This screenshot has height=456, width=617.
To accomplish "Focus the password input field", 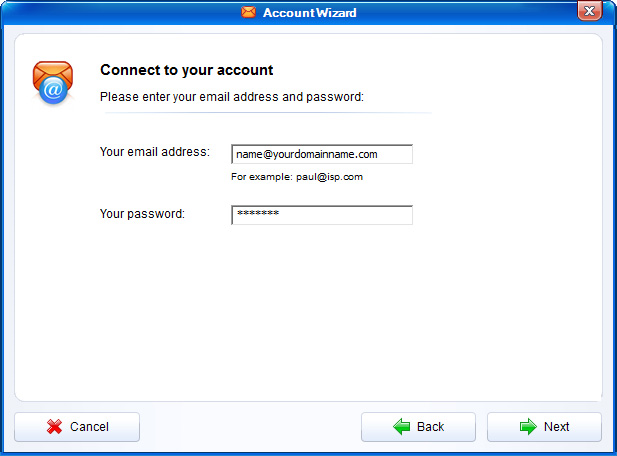I will (321, 215).
